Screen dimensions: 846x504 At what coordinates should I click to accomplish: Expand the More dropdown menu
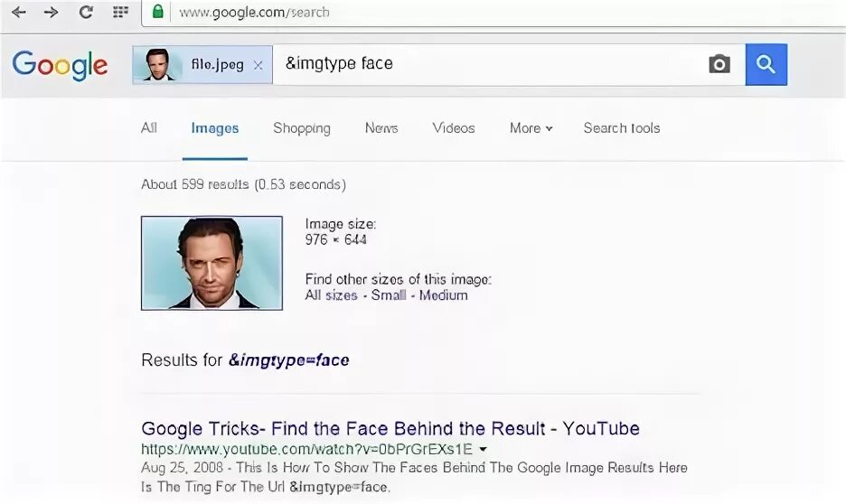[x=531, y=128]
